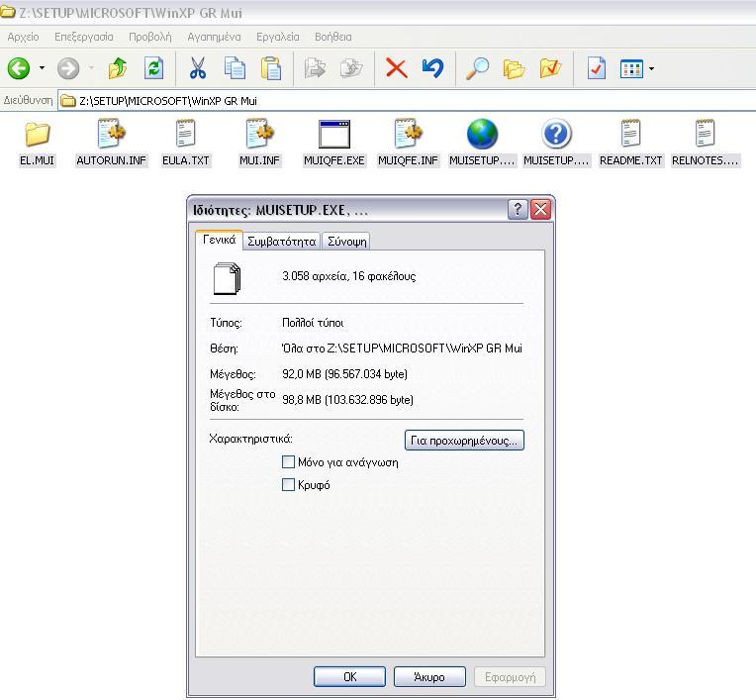
Task: Click the address bar path field
Action: 406,101
